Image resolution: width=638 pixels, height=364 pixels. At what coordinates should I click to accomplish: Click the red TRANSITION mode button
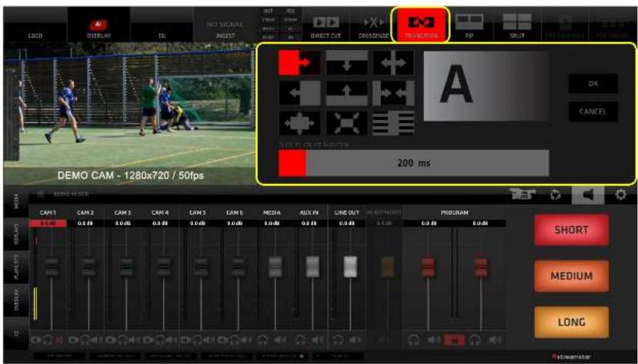pos(421,25)
